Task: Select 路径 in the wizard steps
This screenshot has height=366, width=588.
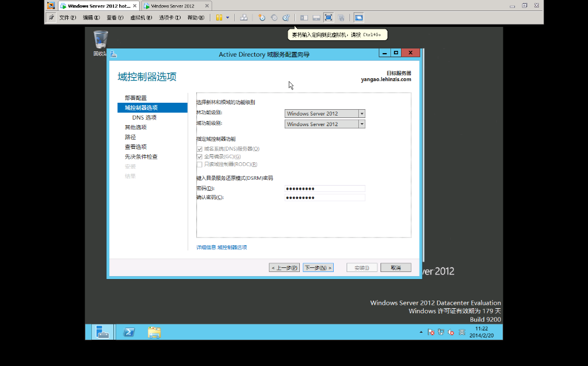Action: [x=130, y=137]
